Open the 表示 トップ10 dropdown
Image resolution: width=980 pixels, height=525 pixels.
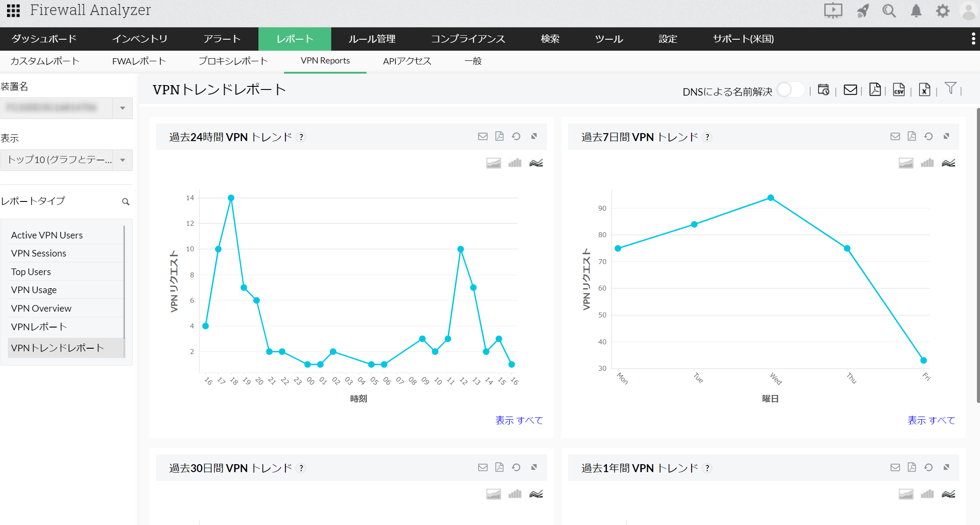click(123, 160)
